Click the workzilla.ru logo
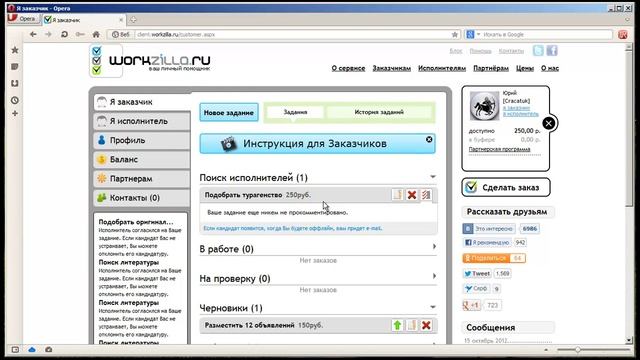640x360 pixels. 150,61
